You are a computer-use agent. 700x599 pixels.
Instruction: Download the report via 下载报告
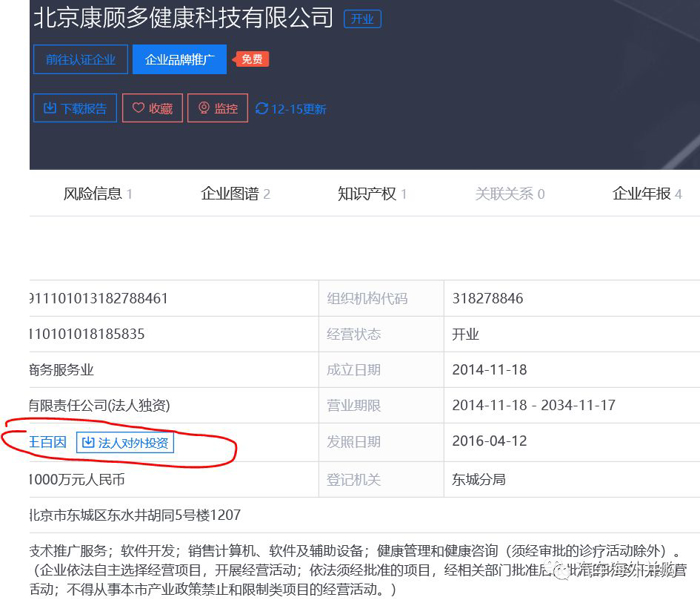click(x=75, y=108)
